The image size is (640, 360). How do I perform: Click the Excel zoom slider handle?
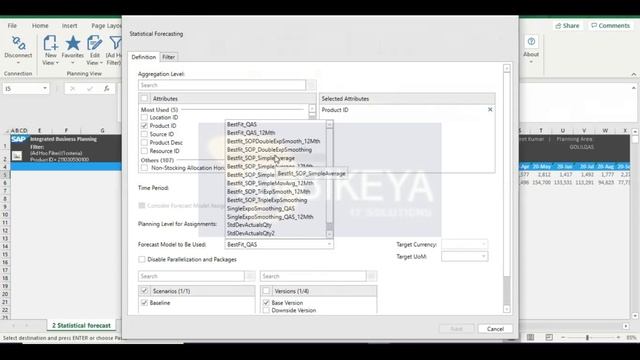(x=587, y=337)
